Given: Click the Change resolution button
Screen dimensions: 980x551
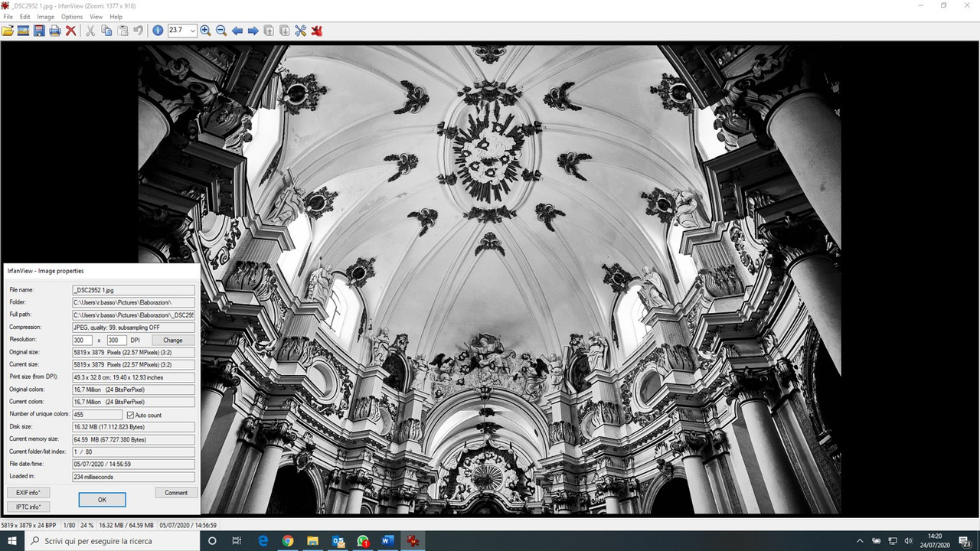Looking at the screenshot, I should 173,340.
